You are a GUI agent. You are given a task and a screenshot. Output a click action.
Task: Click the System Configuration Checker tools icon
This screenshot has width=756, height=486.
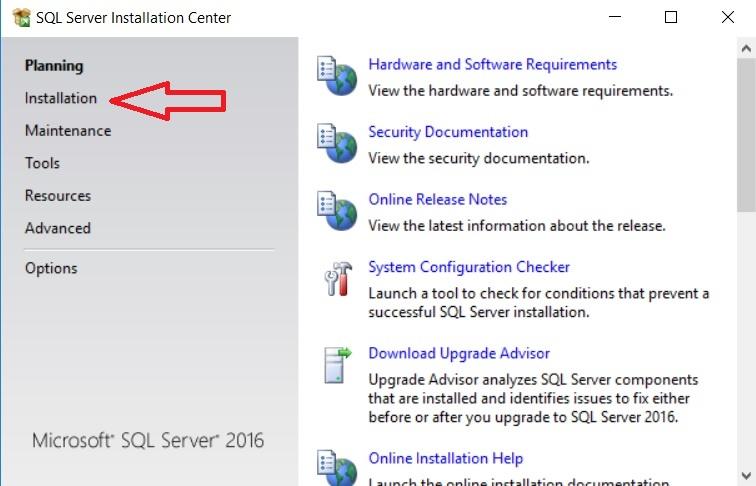pos(336,280)
